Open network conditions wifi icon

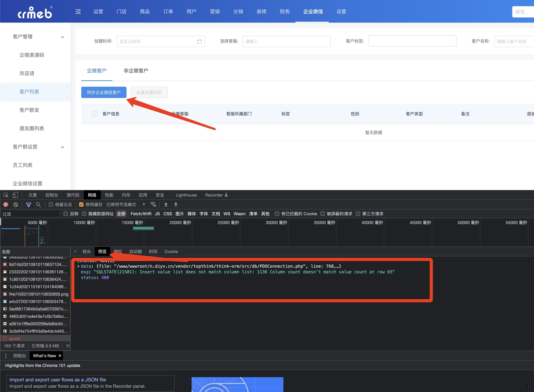pyautogui.click(x=153, y=204)
